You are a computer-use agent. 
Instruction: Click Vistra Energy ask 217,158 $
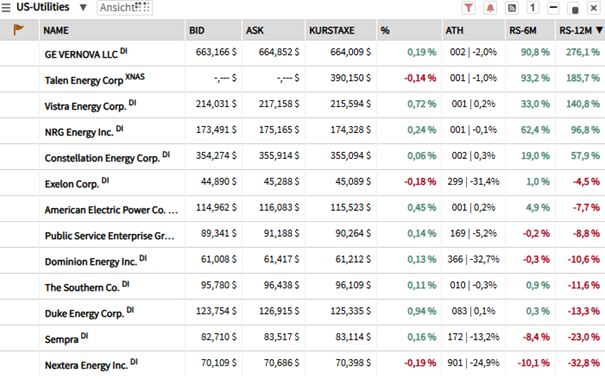point(279,104)
